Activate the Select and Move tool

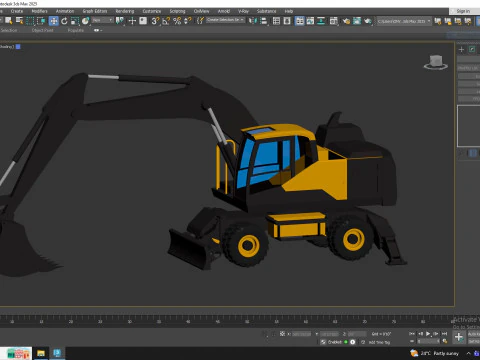coord(53,21)
